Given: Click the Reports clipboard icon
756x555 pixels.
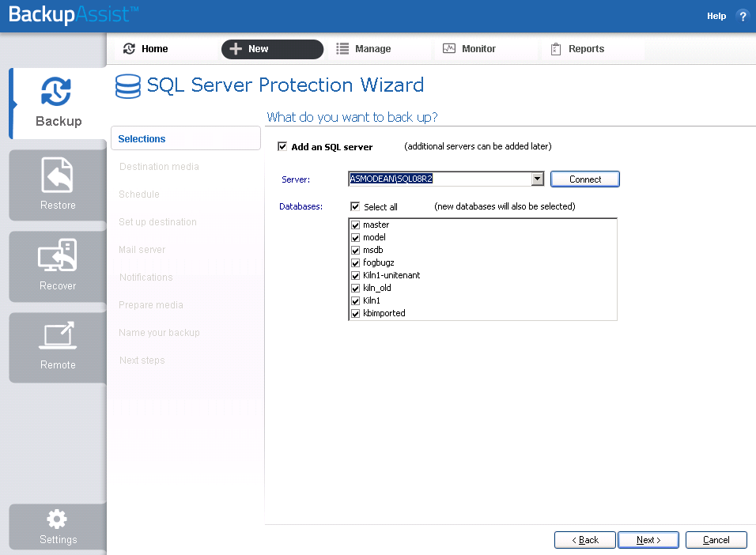Looking at the screenshot, I should [x=556, y=49].
